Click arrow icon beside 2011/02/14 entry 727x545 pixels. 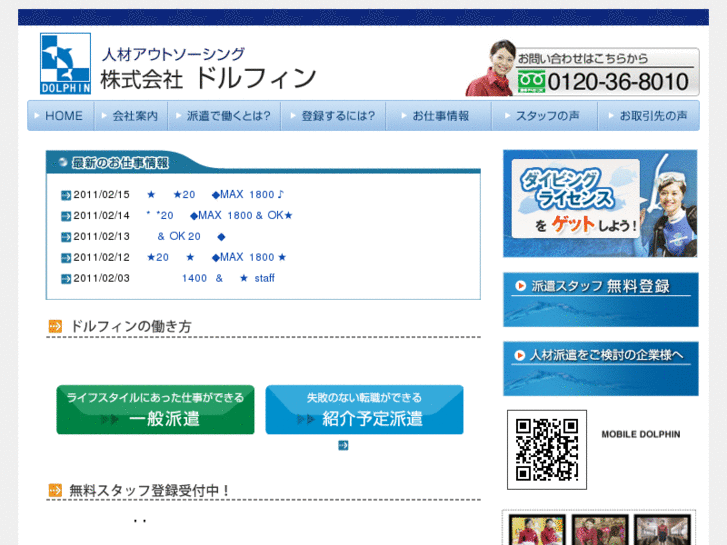[x=66, y=216]
